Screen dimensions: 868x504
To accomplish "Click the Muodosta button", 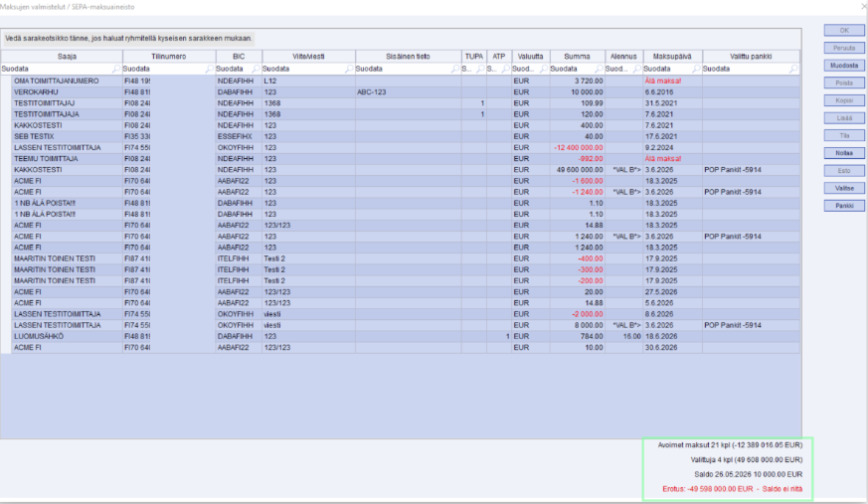I will 844,66.
